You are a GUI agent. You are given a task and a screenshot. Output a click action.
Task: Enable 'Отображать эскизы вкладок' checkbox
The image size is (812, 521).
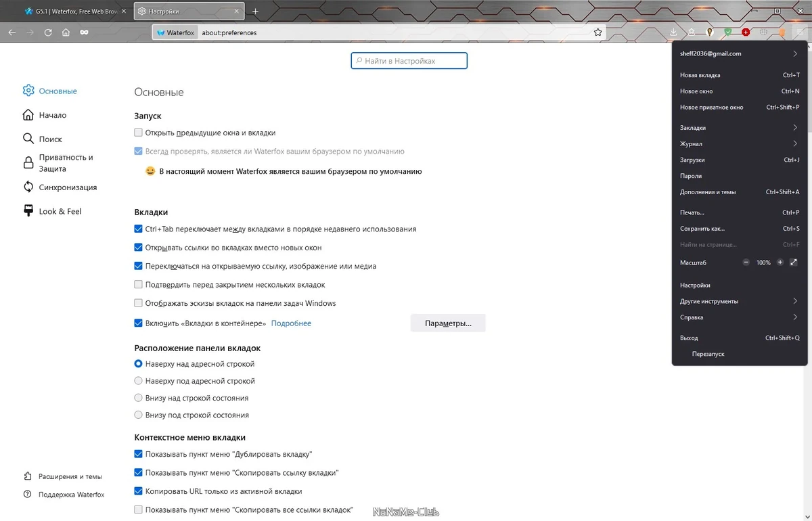(x=139, y=303)
